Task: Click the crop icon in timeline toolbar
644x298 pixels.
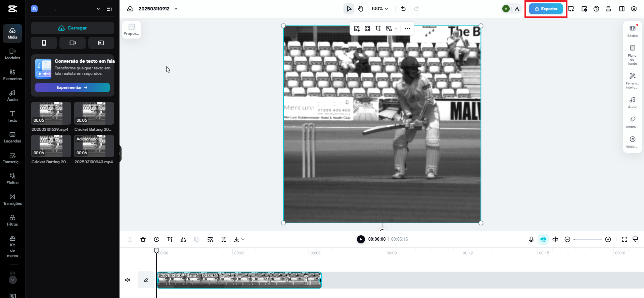Action: point(170,239)
